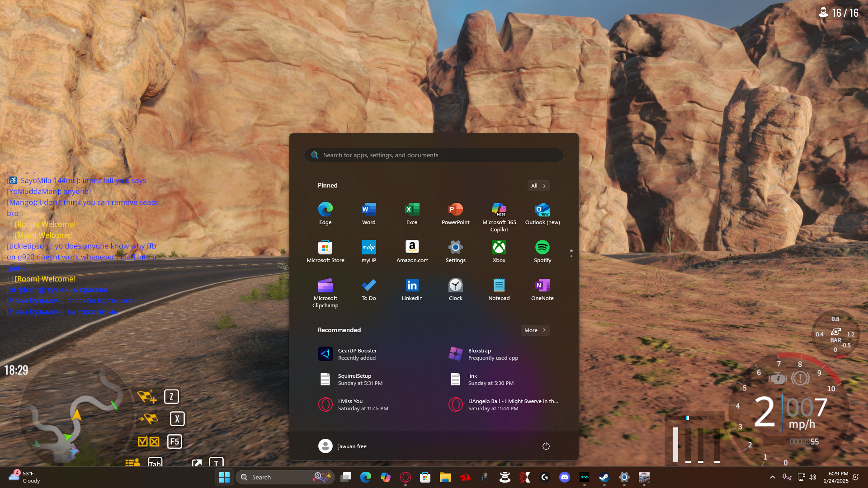Image resolution: width=868 pixels, height=488 pixels.
Task: Open Steam from the taskbar
Action: (604, 477)
